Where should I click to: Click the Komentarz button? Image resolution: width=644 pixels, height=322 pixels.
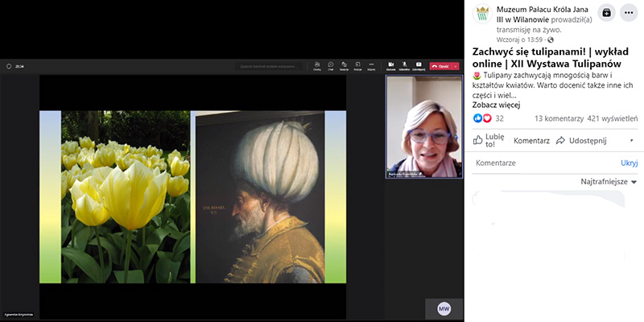(x=531, y=140)
